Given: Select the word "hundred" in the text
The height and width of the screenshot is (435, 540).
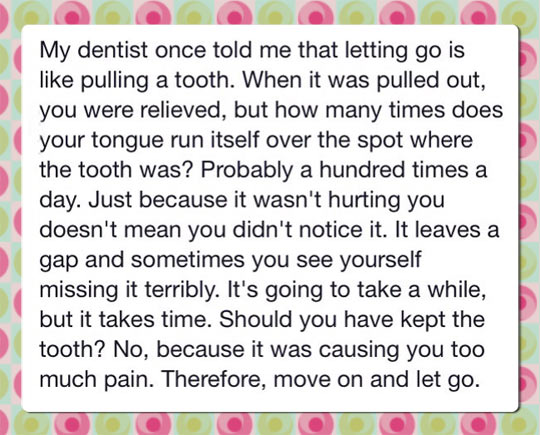Looking at the screenshot, I should click(x=362, y=170).
